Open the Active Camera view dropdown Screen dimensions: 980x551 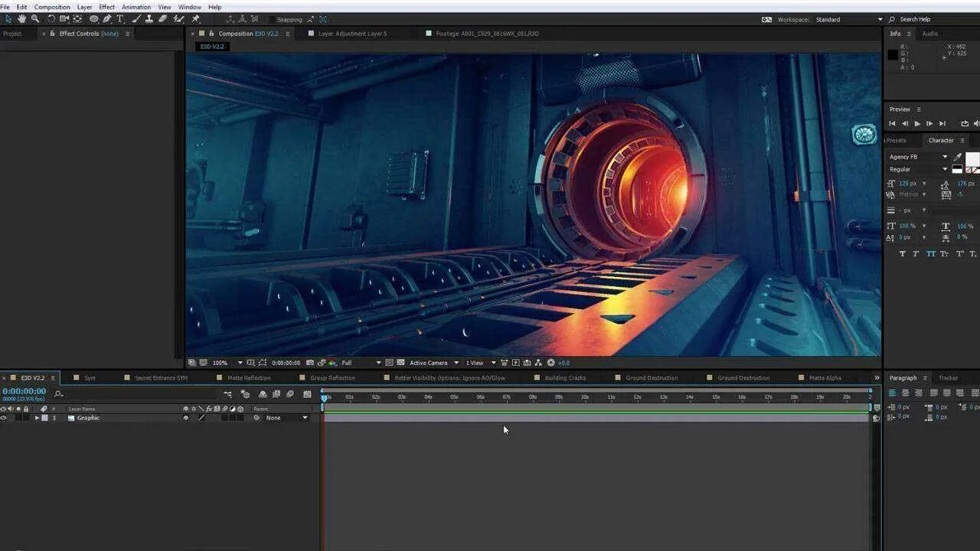(x=456, y=363)
